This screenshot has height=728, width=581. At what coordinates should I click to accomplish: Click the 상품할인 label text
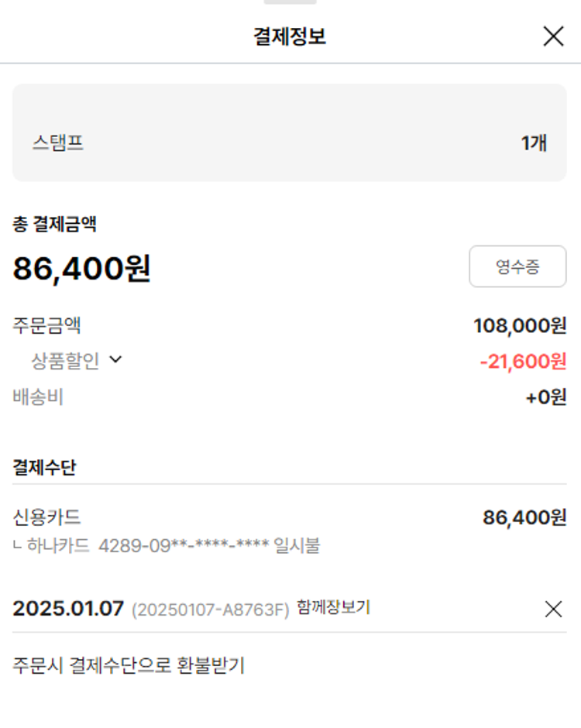pyautogui.click(x=65, y=361)
